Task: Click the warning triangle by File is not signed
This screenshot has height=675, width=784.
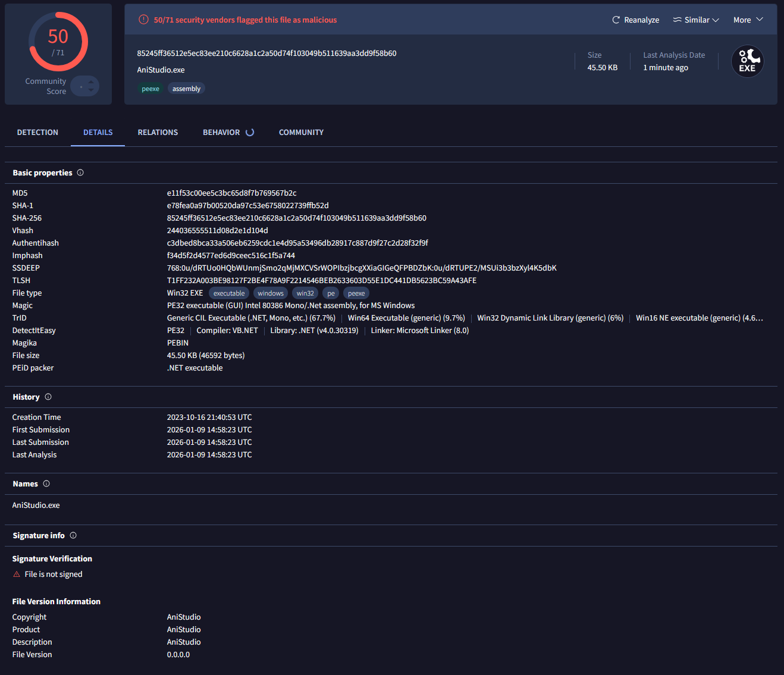Action: pos(17,574)
